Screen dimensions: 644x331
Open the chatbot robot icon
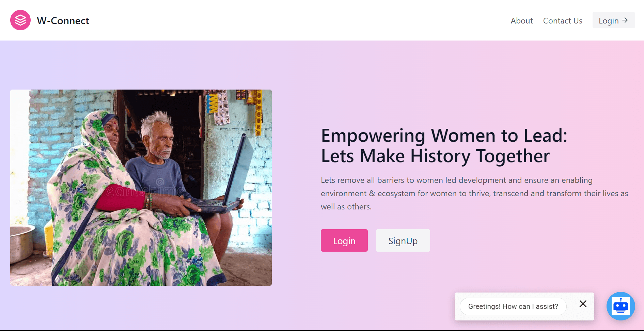621,306
